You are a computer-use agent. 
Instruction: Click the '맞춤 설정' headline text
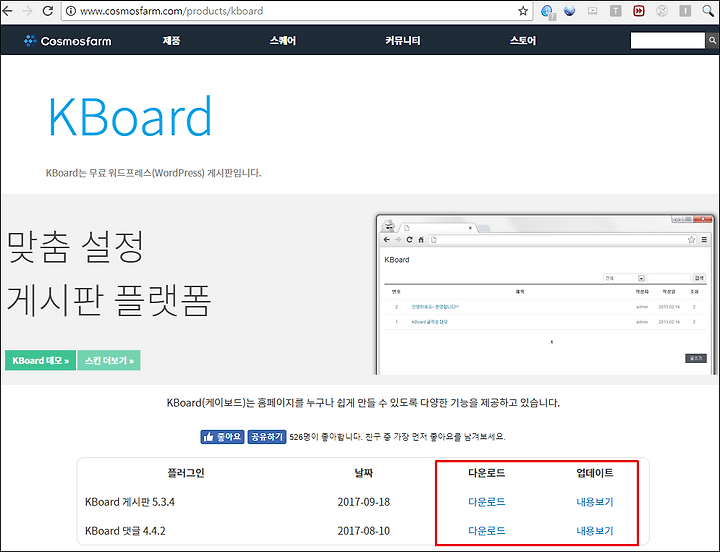coord(76,247)
